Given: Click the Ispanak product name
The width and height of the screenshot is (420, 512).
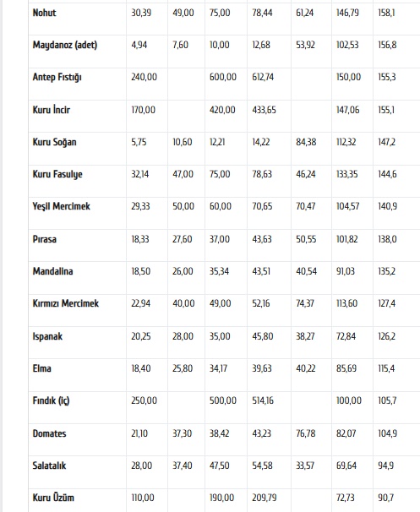Looking at the screenshot, I should pyautogui.click(x=47, y=336).
